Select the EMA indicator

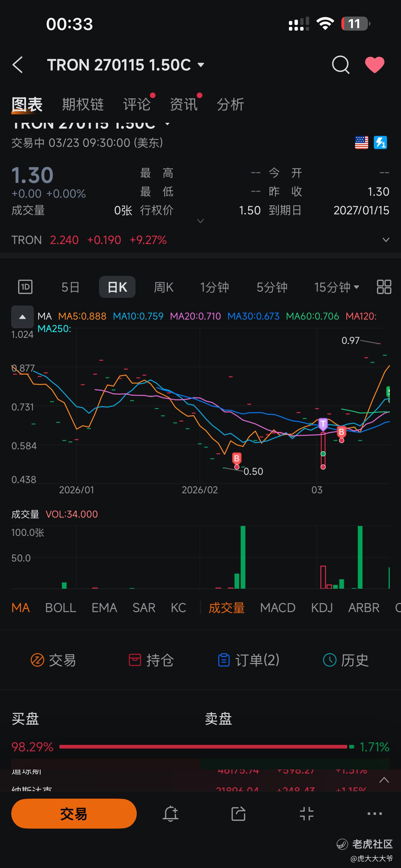104,608
